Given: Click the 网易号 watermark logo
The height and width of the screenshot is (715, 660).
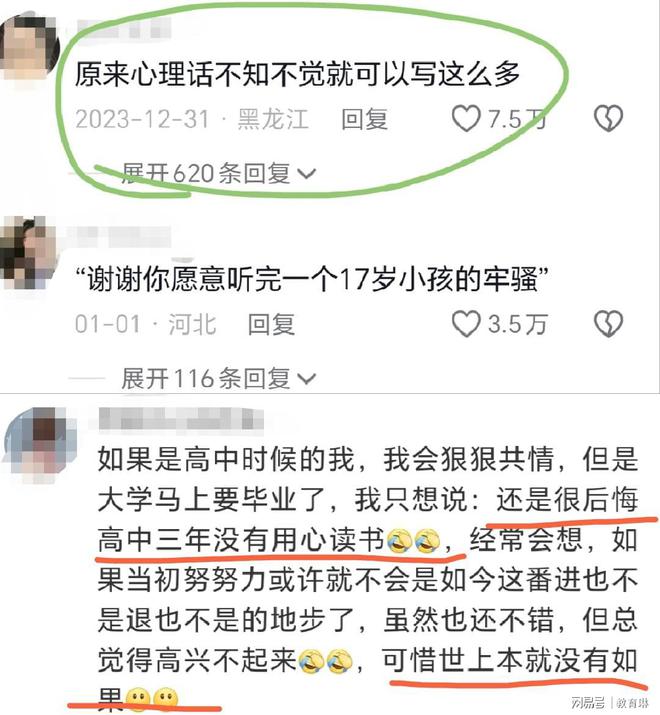Looking at the screenshot, I should coord(587,702).
